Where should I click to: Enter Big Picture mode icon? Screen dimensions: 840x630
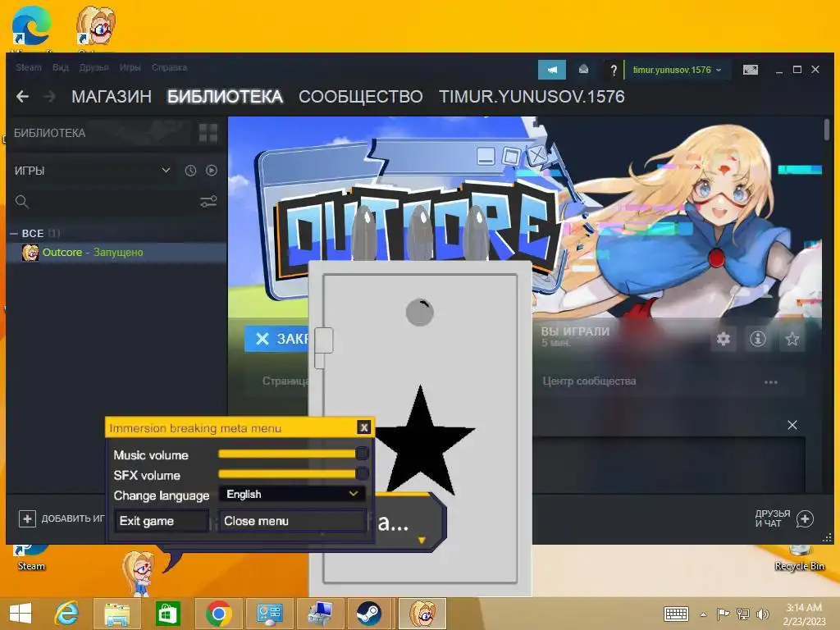(x=751, y=70)
